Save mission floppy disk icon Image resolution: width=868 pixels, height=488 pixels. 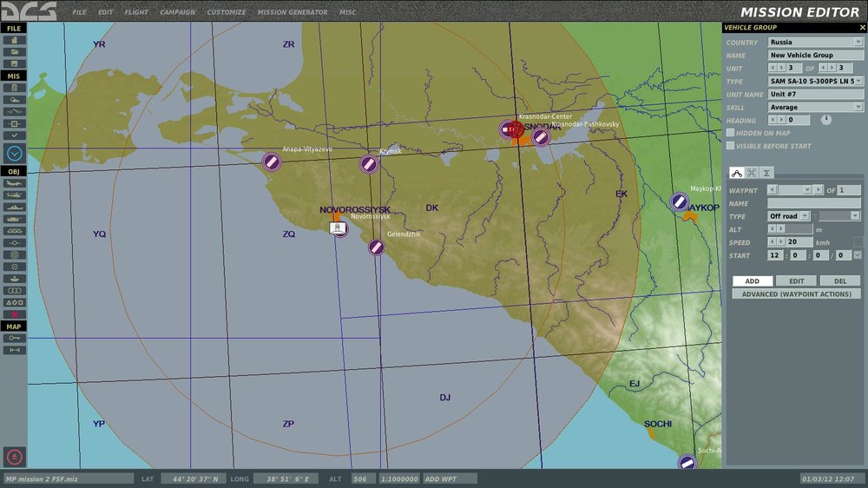point(15,63)
